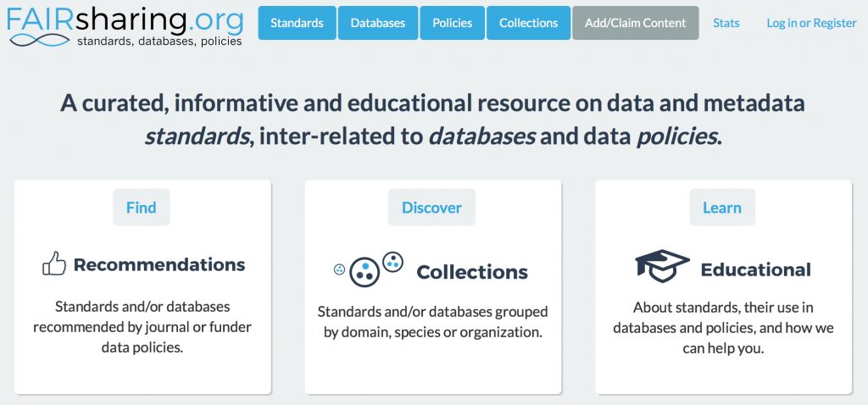The height and width of the screenshot is (405, 868).
Task: Open the Databases menu tab
Action: pos(377,23)
